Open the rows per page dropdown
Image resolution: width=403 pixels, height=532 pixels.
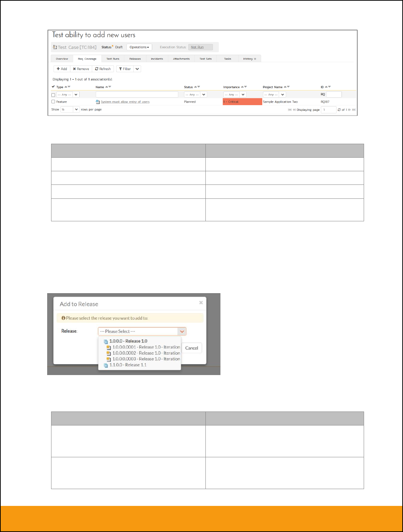click(70, 109)
